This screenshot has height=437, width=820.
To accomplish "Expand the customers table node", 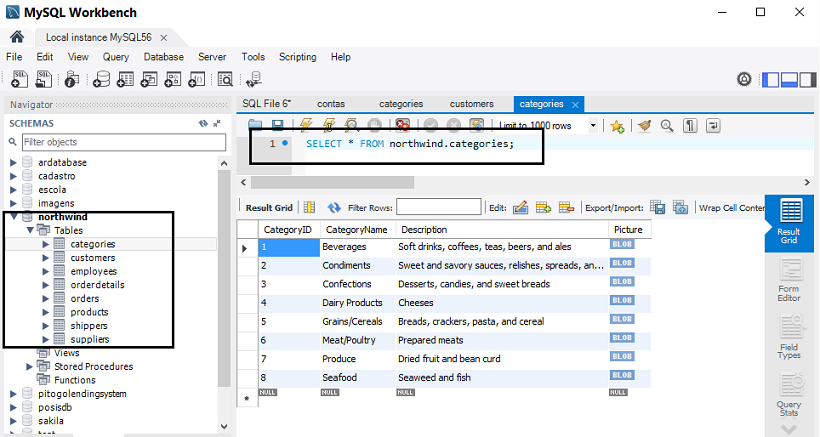I will coord(45,258).
